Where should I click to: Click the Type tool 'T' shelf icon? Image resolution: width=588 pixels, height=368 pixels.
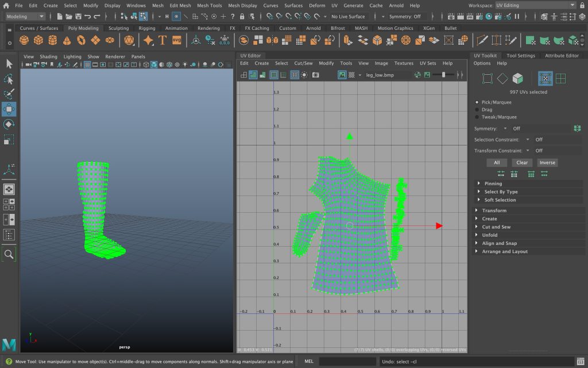(163, 40)
